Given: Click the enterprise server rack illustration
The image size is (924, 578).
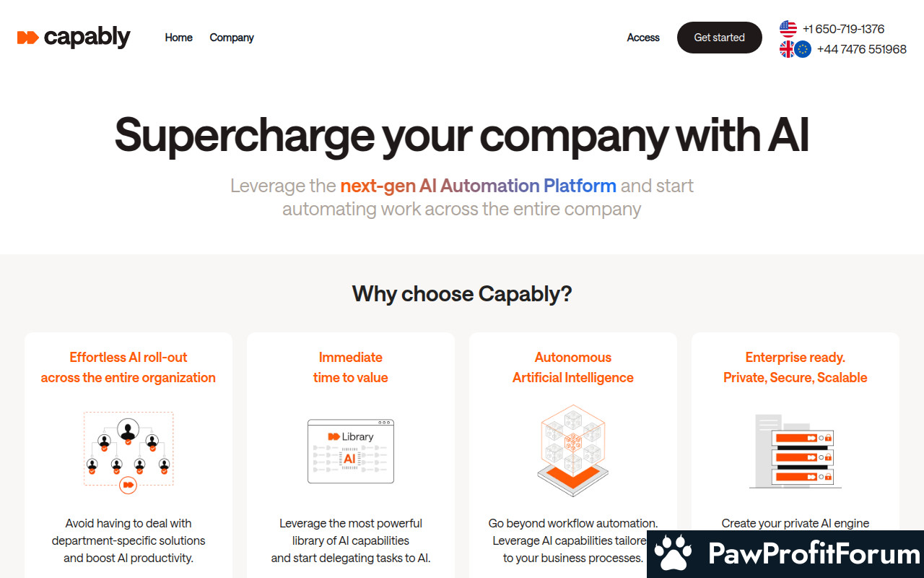Looking at the screenshot, I should [796, 451].
